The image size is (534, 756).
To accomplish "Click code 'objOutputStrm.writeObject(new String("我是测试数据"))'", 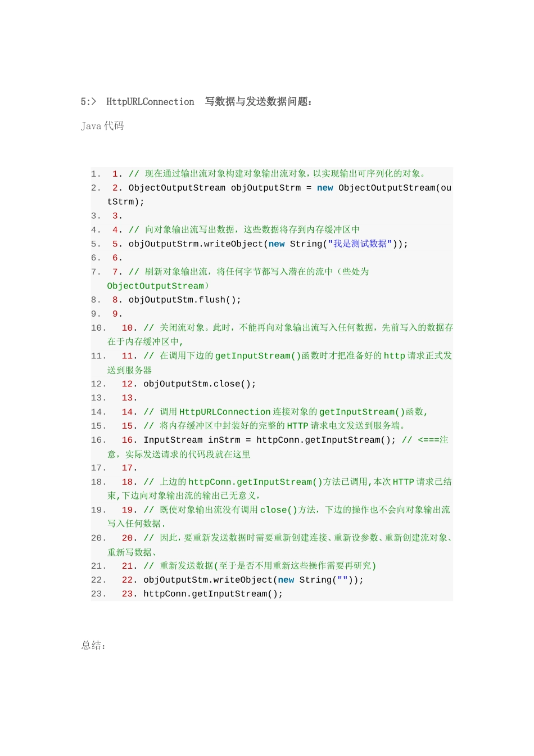I will pos(268,244).
